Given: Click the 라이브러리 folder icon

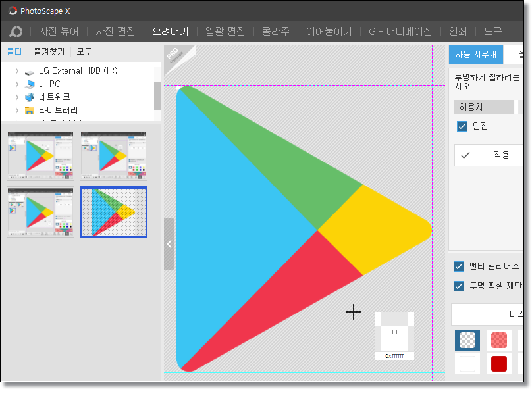Looking at the screenshot, I should coord(30,111).
